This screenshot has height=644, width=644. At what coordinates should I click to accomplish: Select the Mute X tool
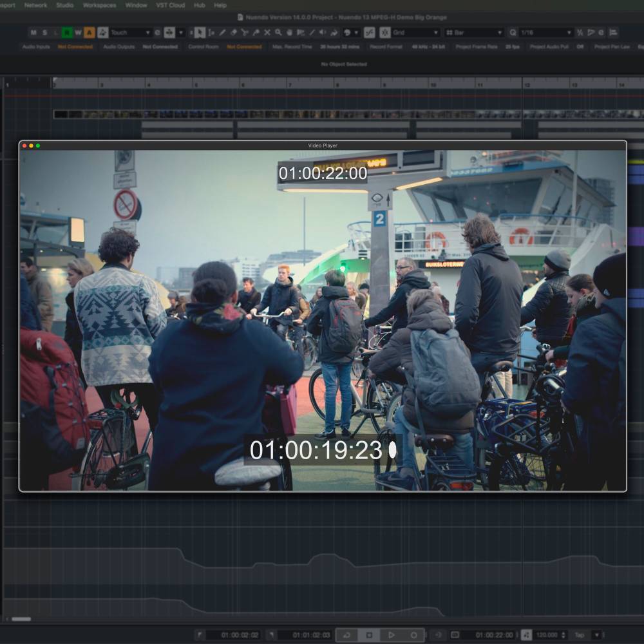(267, 32)
